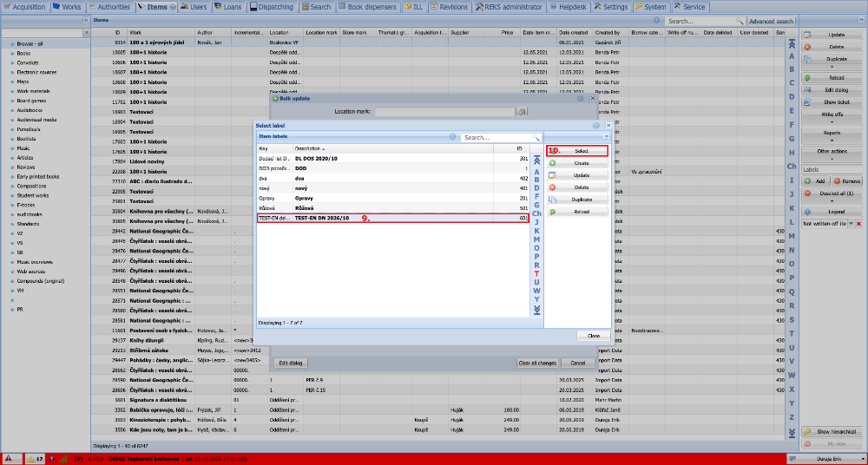The height and width of the screenshot is (465, 868).
Task: Select the DL DOS 2020/10 label row
Action: (392, 158)
